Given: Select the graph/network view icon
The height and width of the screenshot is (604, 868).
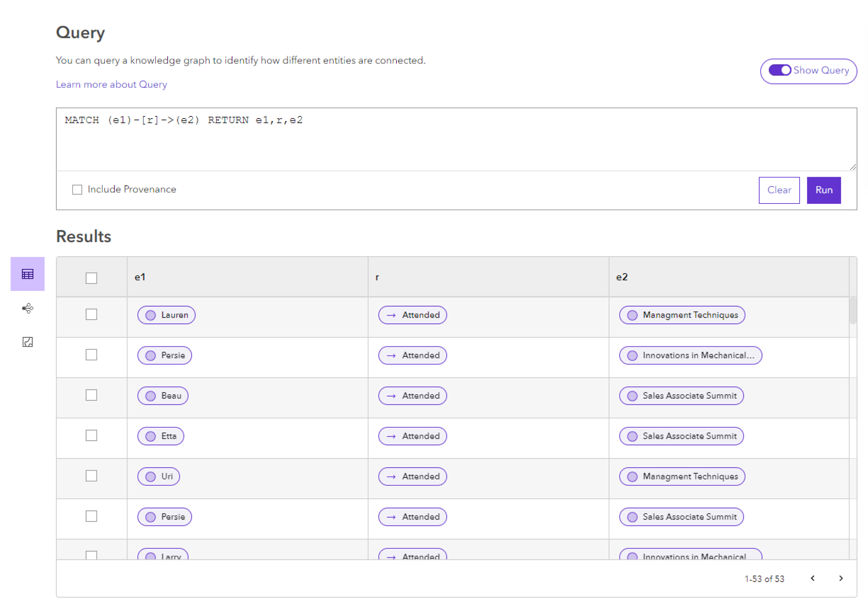Looking at the screenshot, I should (28, 308).
